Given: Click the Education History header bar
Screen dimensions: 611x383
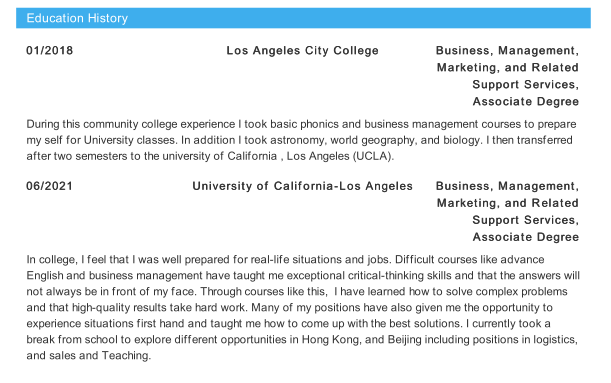Looking at the screenshot, I should pos(303,18).
